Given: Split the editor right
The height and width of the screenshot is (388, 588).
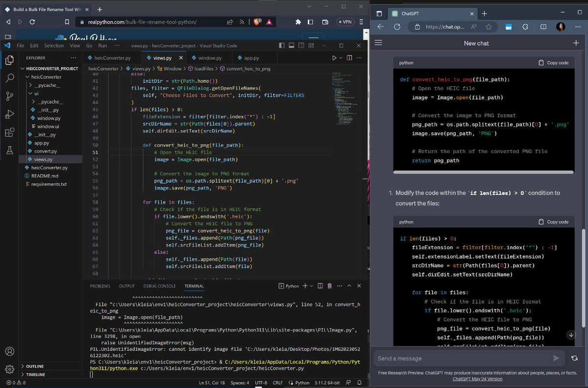Looking at the screenshot, I should click(349, 58).
